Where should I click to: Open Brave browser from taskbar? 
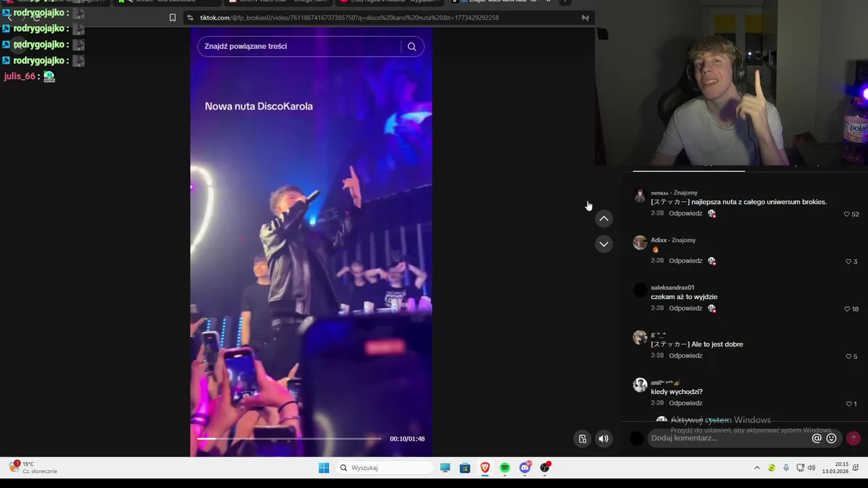click(485, 468)
